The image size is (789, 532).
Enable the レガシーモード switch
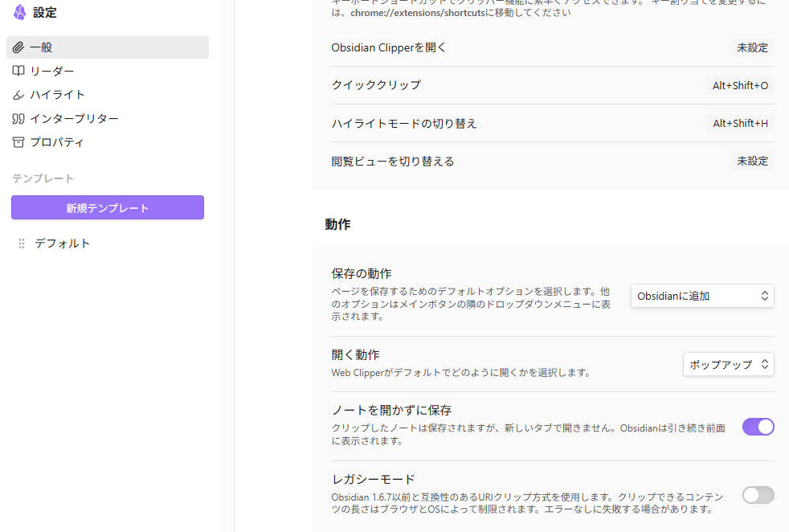[758, 495]
